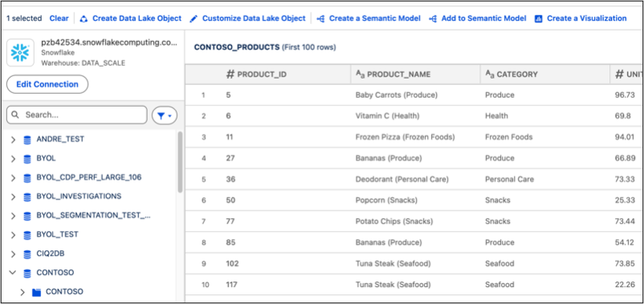Viewport: 644px width, 304px height.
Task: Select the ANDRE_TEST tree item
Action: (60, 140)
